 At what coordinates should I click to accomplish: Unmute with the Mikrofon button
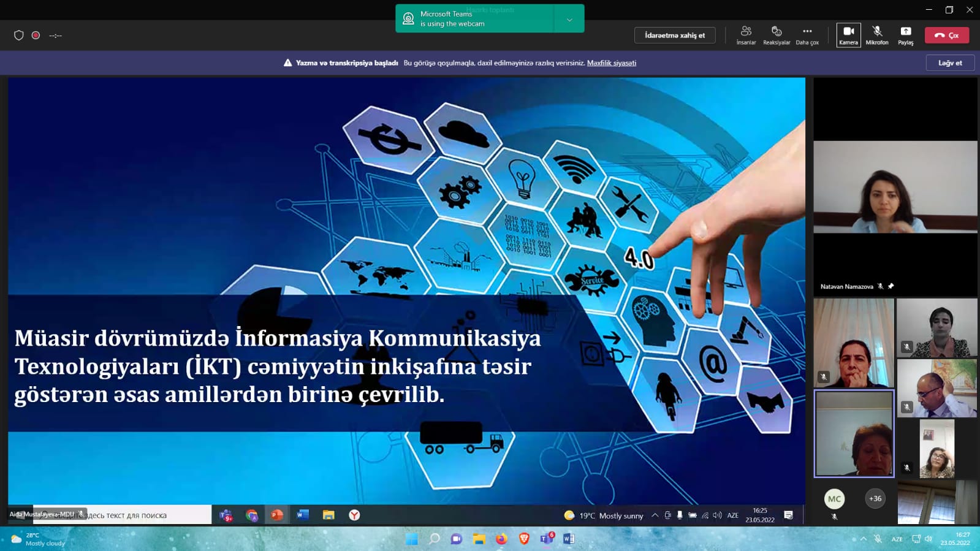(877, 36)
